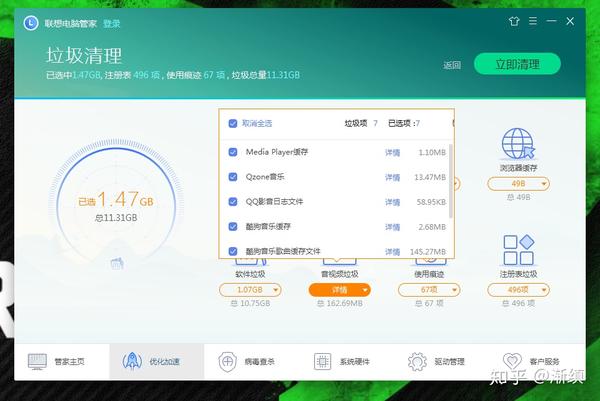The width and height of the screenshot is (600, 401).
Task: Expand the 浏览器缓存 49B dropdown
Action: pyautogui.click(x=518, y=184)
